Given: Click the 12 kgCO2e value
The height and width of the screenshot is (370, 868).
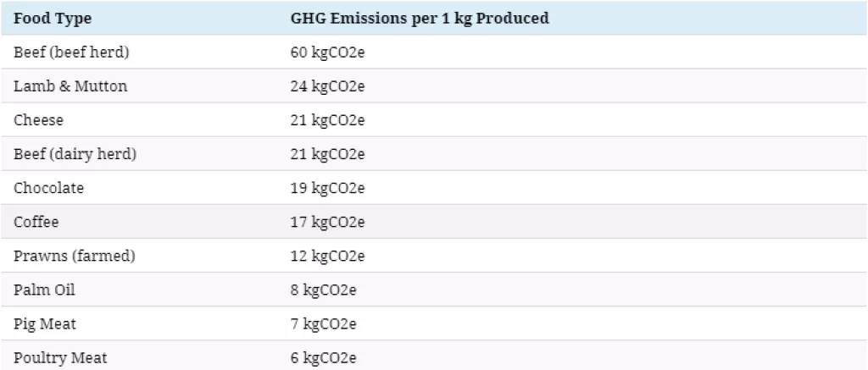Looking at the screenshot, I should (x=327, y=256).
